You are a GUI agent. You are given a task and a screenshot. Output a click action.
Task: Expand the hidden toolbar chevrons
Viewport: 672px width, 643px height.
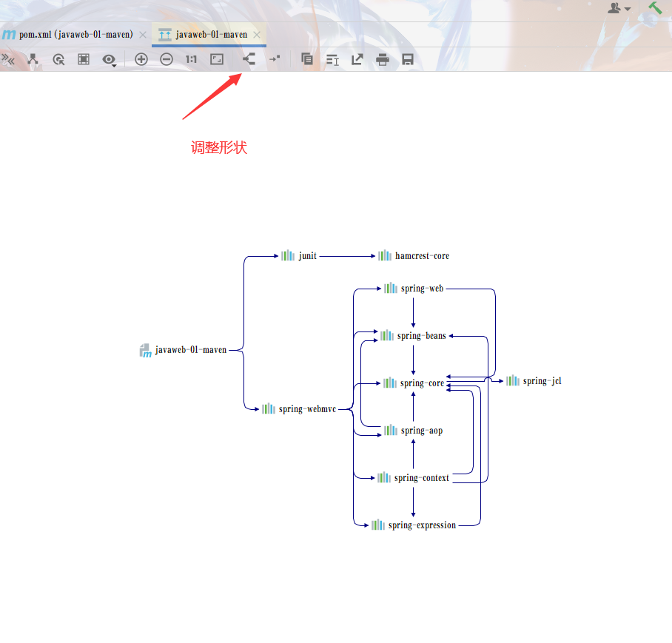[8, 59]
